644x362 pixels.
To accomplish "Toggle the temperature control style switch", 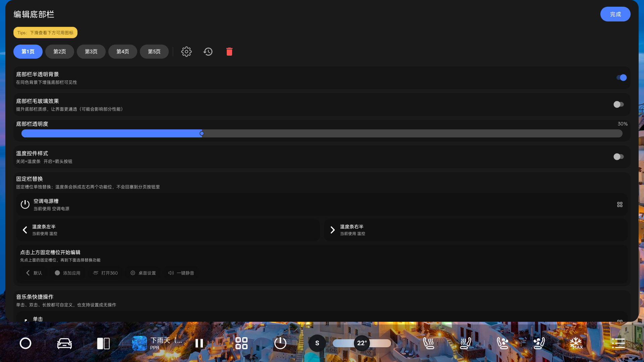I will point(619,157).
